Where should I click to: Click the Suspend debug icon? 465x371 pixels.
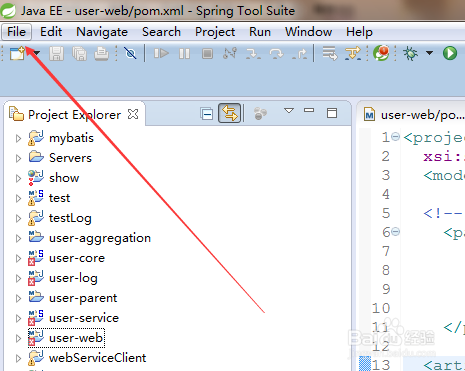coord(184,53)
